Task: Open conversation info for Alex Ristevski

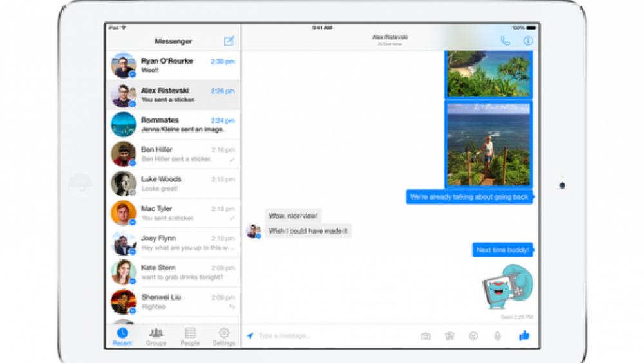Action: pyautogui.click(x=528, y=41)
